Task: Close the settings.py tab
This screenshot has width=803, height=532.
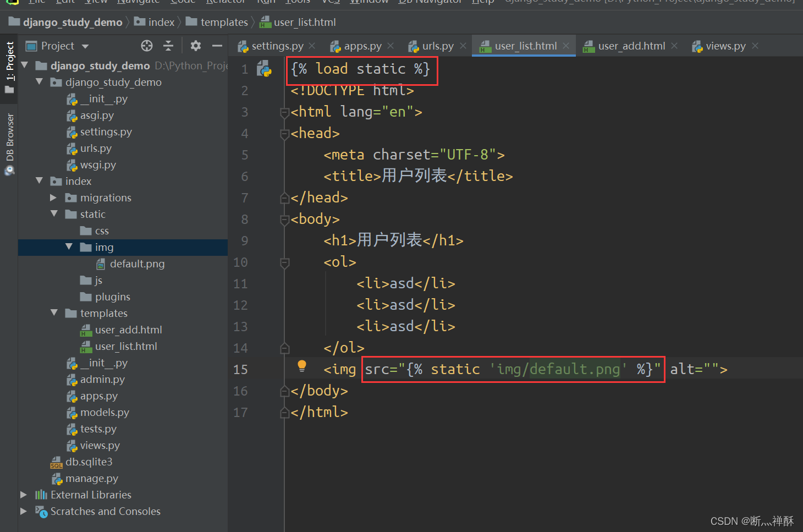Action: [312, 46]
